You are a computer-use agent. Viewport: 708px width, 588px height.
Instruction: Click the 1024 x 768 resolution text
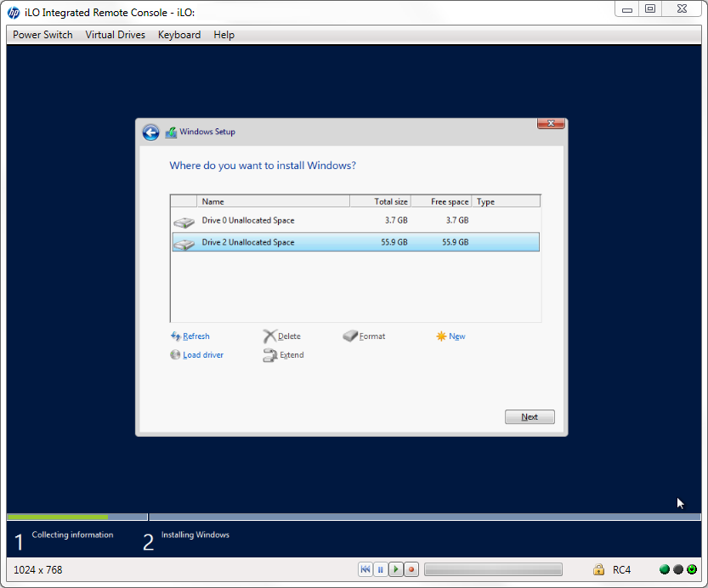38,570
